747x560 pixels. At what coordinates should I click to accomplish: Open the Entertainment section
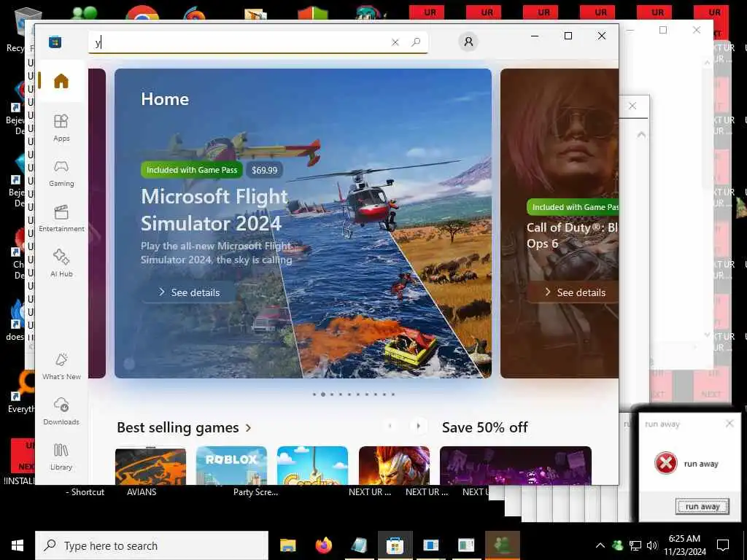tap(61, 219)
